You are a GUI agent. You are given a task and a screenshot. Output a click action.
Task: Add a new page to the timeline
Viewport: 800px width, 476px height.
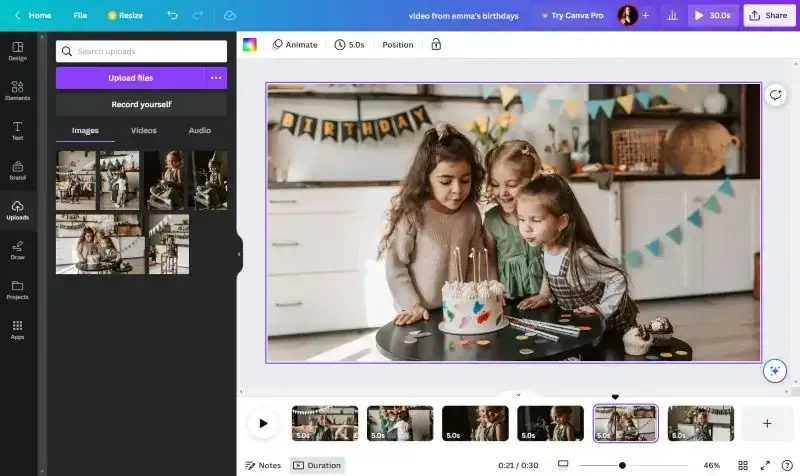(767, 423)
